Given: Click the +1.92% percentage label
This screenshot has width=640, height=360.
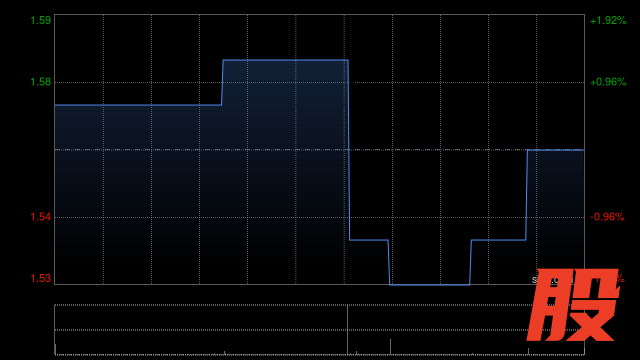Looking at the screenshot, I should click(x=608, y=20).
